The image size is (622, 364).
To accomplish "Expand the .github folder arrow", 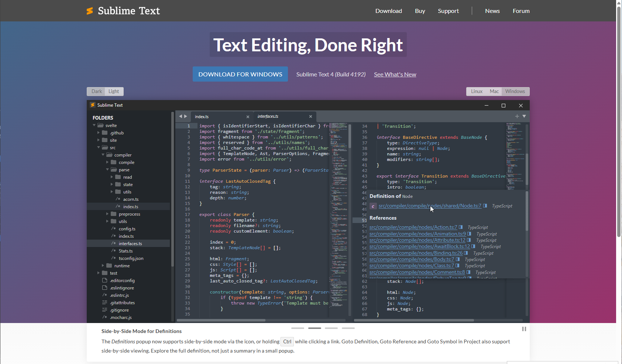I will point(99,133).
